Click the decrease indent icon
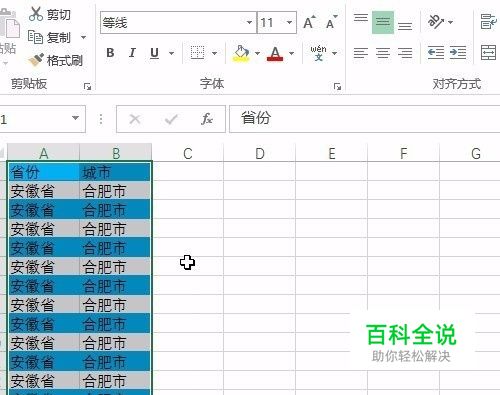Screen dimensions: 500x395 click(x=436, y=53)
